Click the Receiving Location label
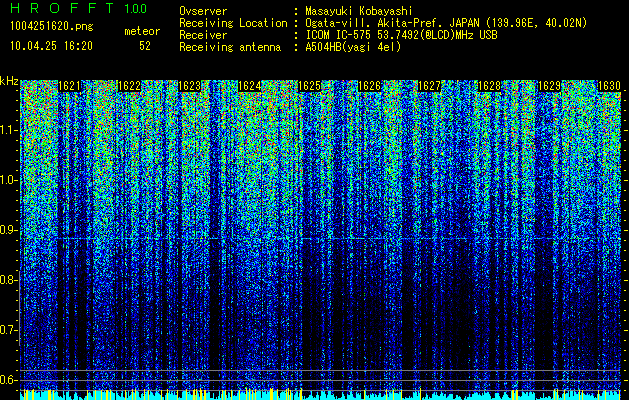The height and width of the screenshot is (400, 629). tap(233, 23)
